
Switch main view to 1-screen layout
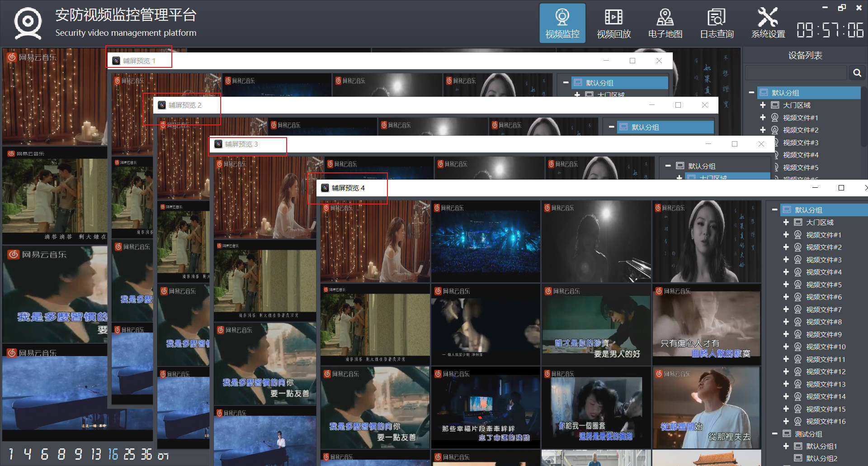click(11, 454)
